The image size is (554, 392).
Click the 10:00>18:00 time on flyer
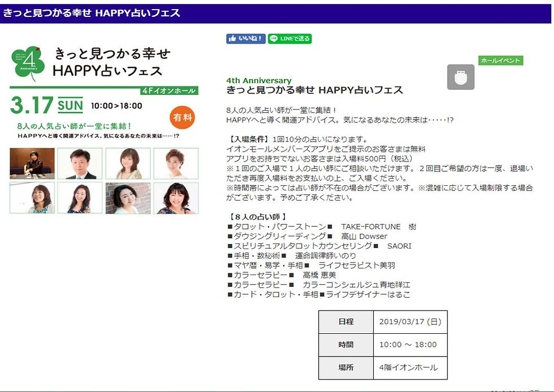(116, 106)
